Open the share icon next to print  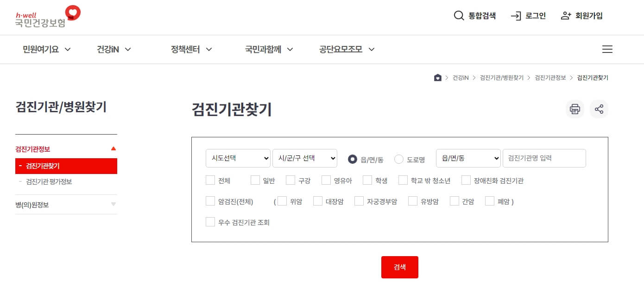599,109
